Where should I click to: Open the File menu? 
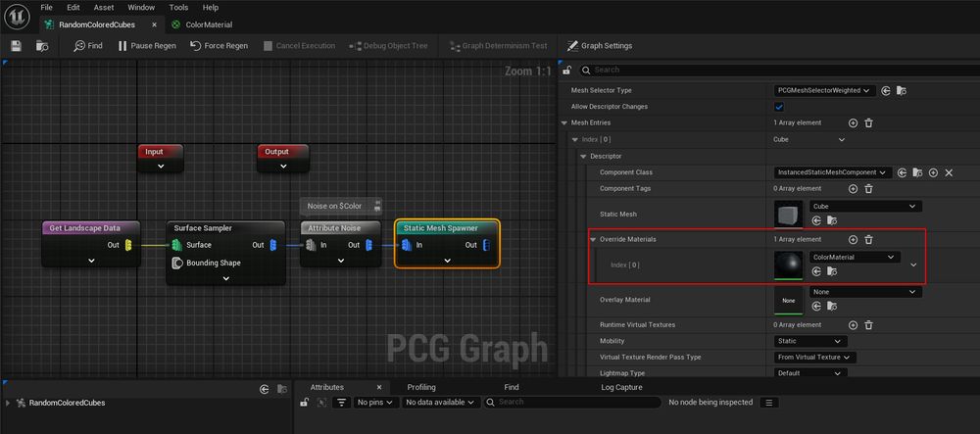coord(46,8)
